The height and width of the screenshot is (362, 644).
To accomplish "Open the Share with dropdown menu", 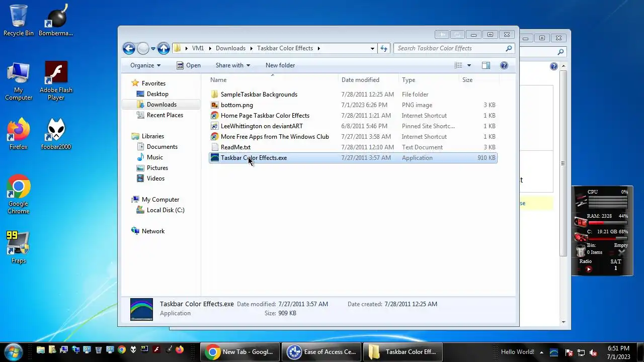I will tap(233, 65).
